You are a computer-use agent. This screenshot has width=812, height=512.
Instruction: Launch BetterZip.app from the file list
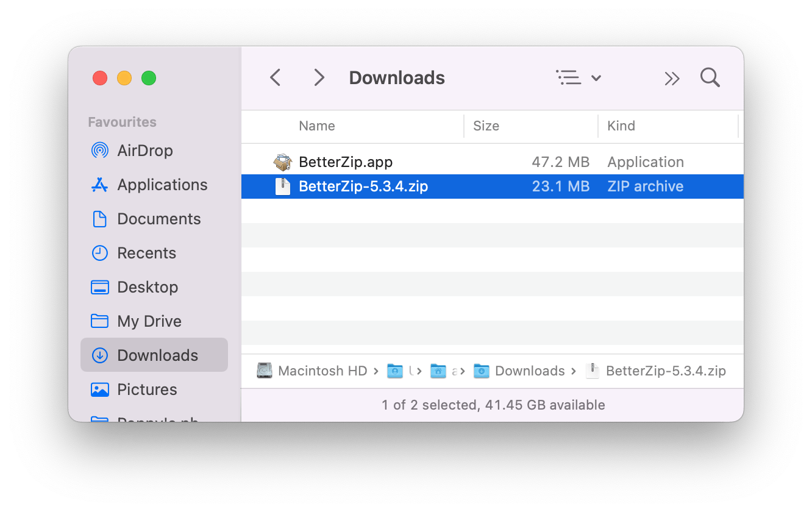click(x=346, y=162)
